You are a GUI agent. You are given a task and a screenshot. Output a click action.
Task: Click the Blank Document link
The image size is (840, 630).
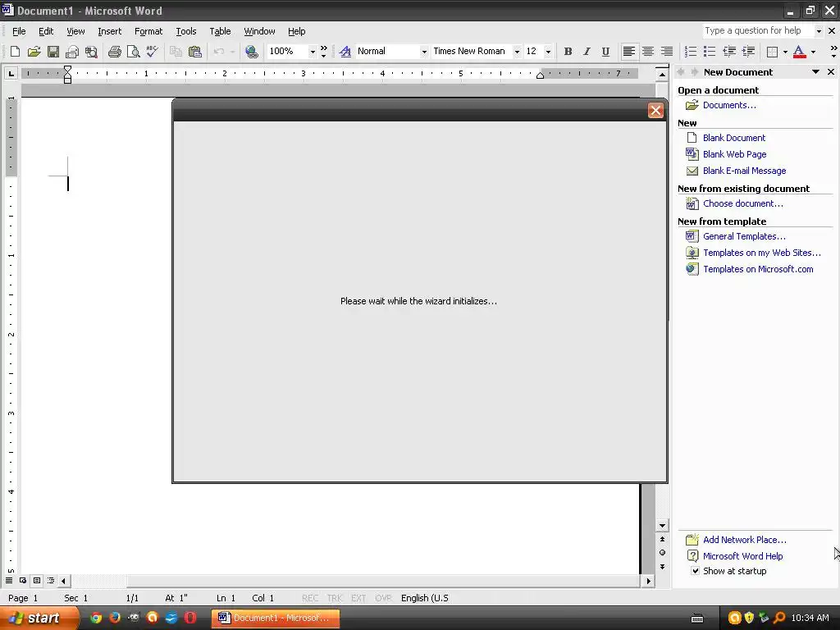tap(734, 138)
